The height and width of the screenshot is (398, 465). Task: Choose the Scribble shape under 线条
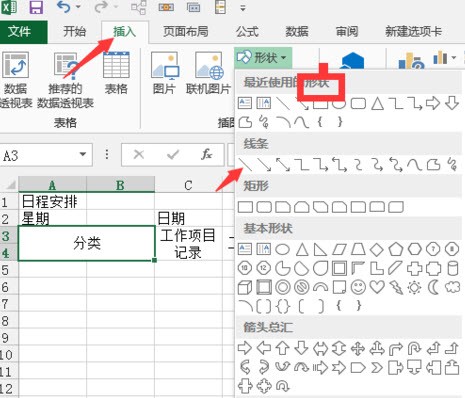coord(452,164)
